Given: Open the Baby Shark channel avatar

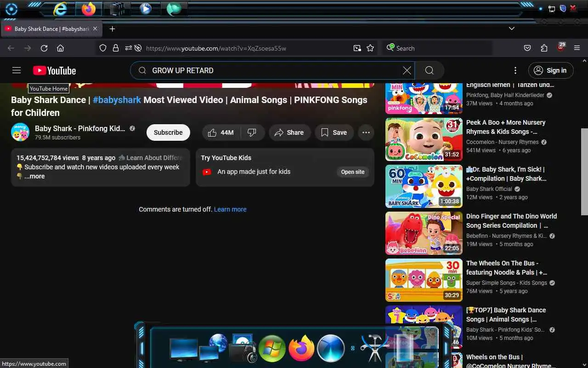Looking at the screenshot, I should (x=20, y=132).
